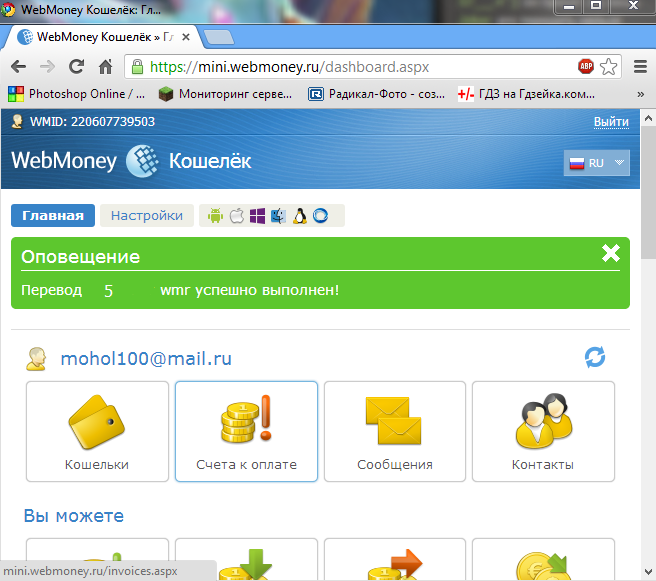Open the Контакты contacts tile
The width and height of the screenshot is (656, 581).
point(543,431)
